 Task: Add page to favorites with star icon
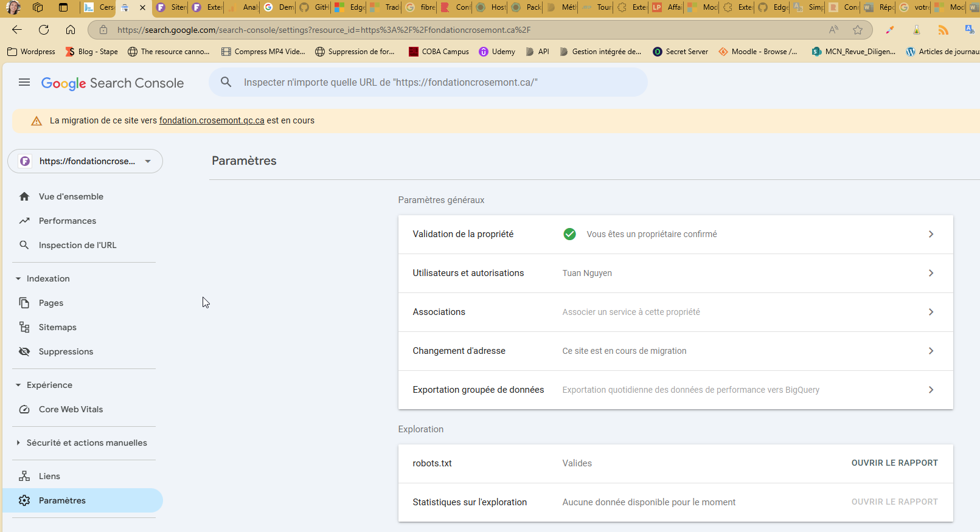[858, 30]
